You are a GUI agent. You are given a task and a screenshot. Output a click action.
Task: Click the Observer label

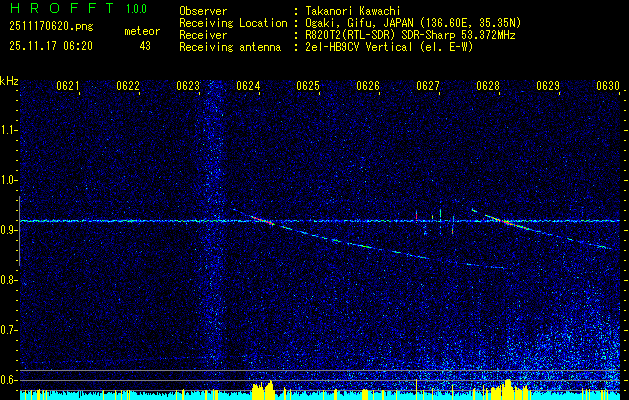[203, 11]
